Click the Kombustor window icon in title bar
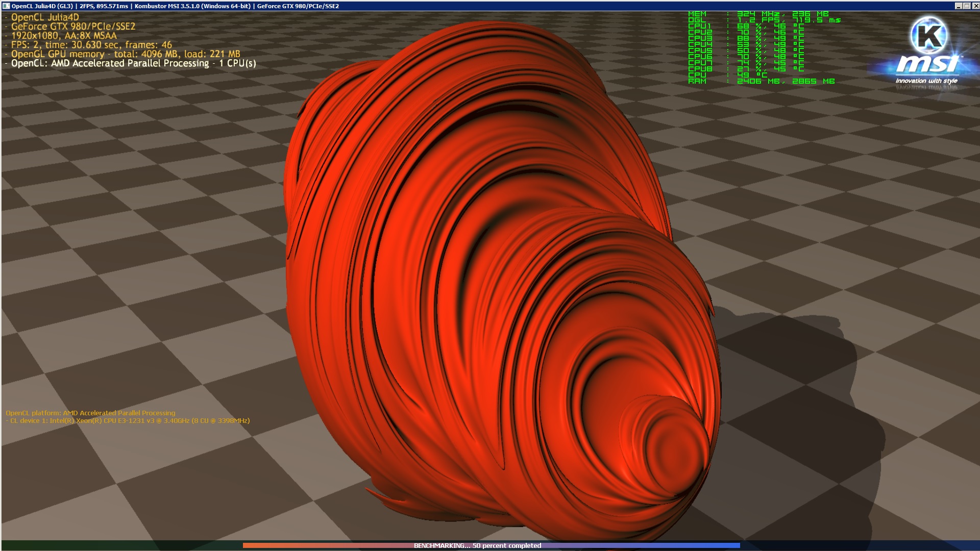Viewport: 980px width, 551px height. coord(6,6)
